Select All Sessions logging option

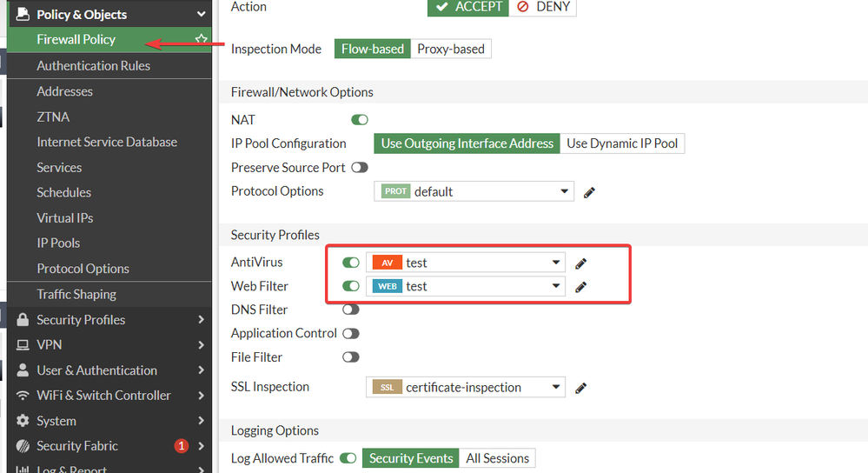[x=497, y=458]
